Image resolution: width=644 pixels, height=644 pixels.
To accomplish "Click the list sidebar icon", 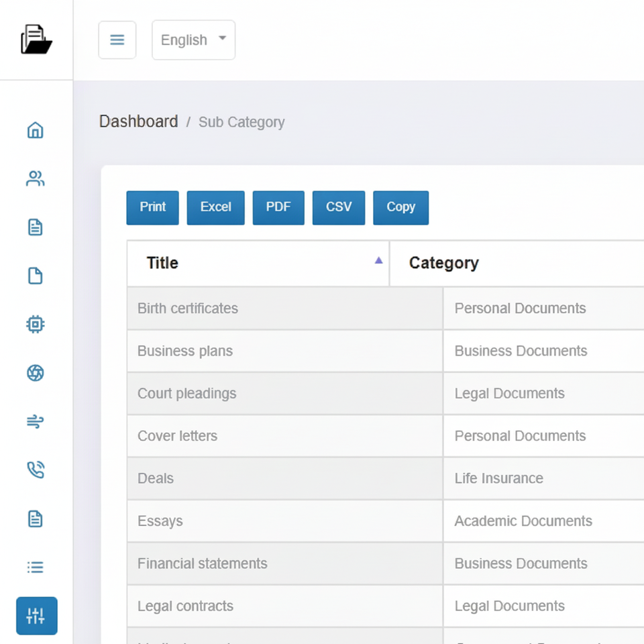I will tap(35, 568).
